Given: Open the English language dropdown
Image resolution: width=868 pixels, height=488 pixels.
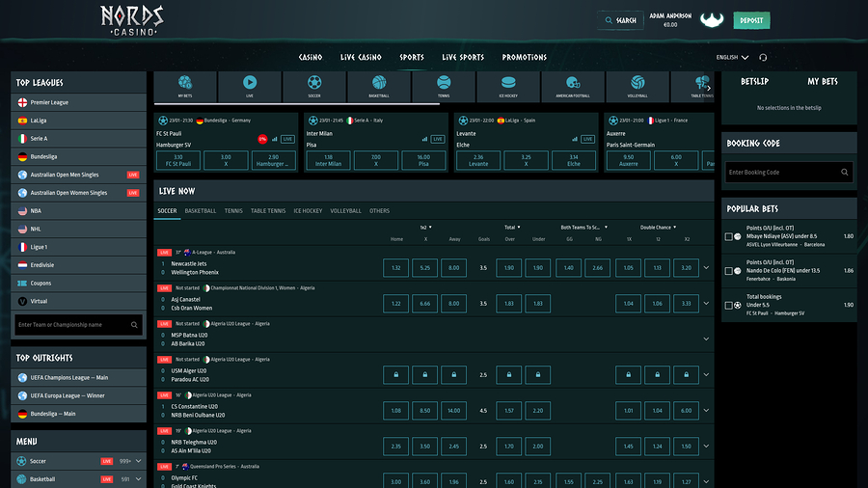Looking at the screenshot, I should pyautogui.click(x=732, y=58).
